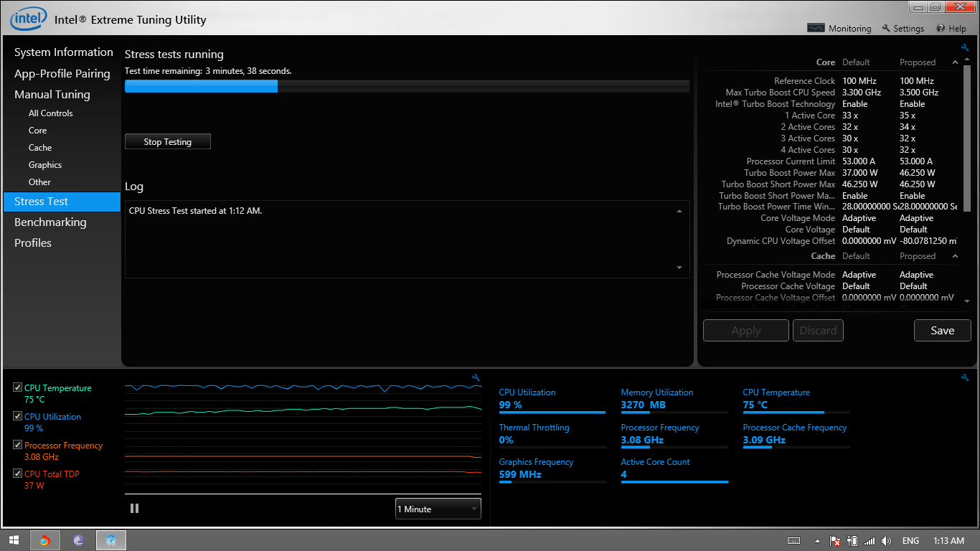The image size is (980, 551).
Task: Open Settings with wrench icon
Action: click(903, 29)
